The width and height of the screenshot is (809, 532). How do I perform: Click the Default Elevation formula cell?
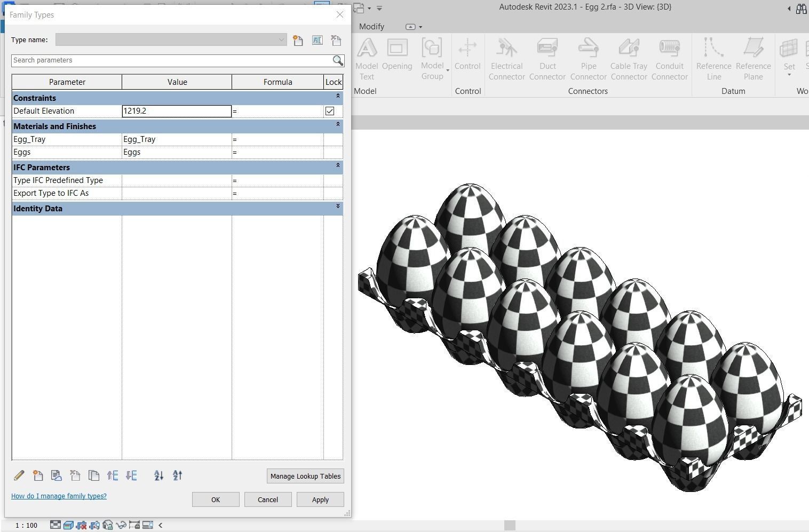tap(277, 111)
